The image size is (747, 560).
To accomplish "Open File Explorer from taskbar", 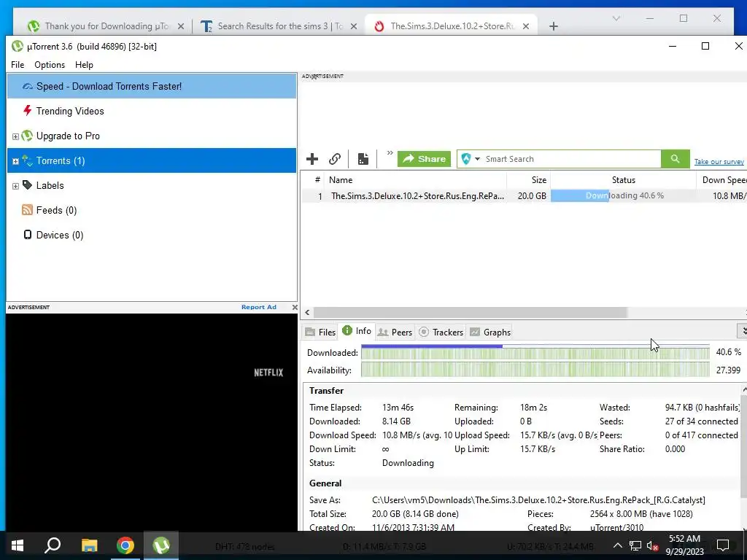I will [x=89, y=545].
